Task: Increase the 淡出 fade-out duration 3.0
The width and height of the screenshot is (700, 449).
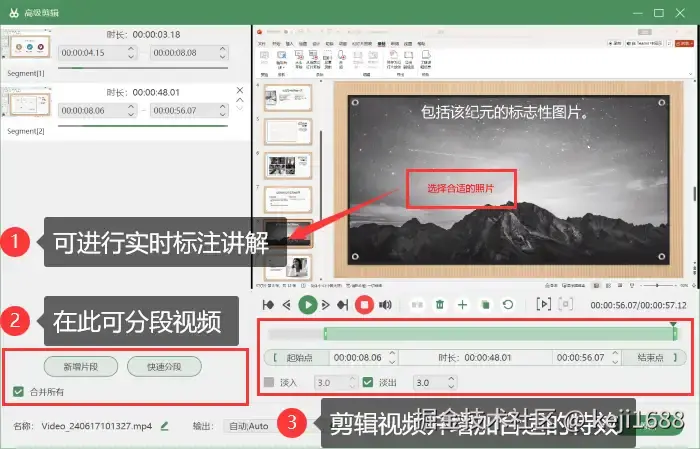Action: [451, 379]
